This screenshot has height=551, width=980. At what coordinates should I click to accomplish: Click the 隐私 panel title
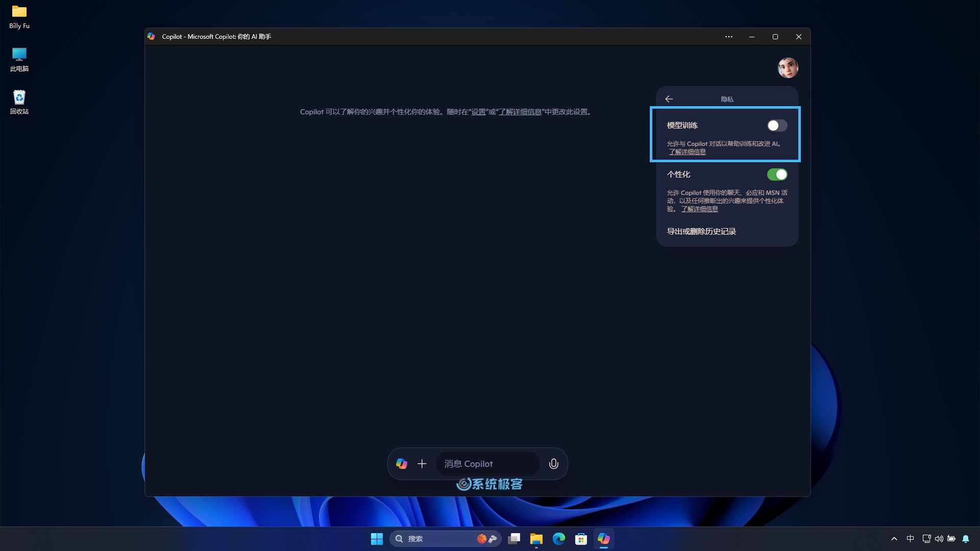[727, 99]
